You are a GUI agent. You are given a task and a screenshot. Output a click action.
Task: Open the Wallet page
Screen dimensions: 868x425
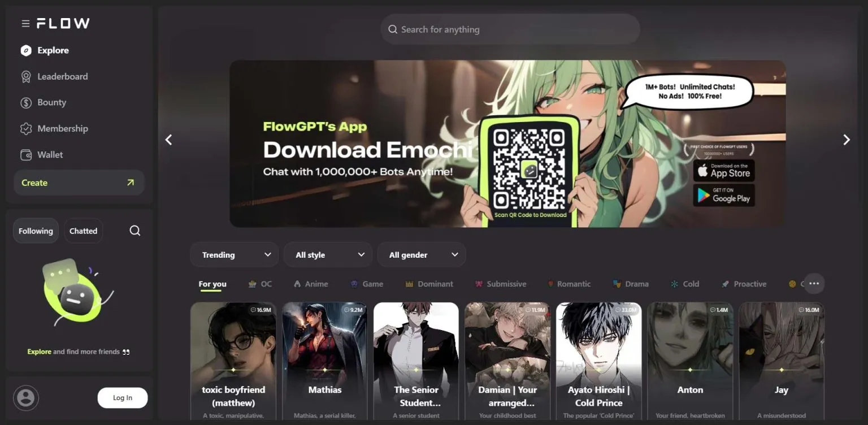click(x=49, y=154)
